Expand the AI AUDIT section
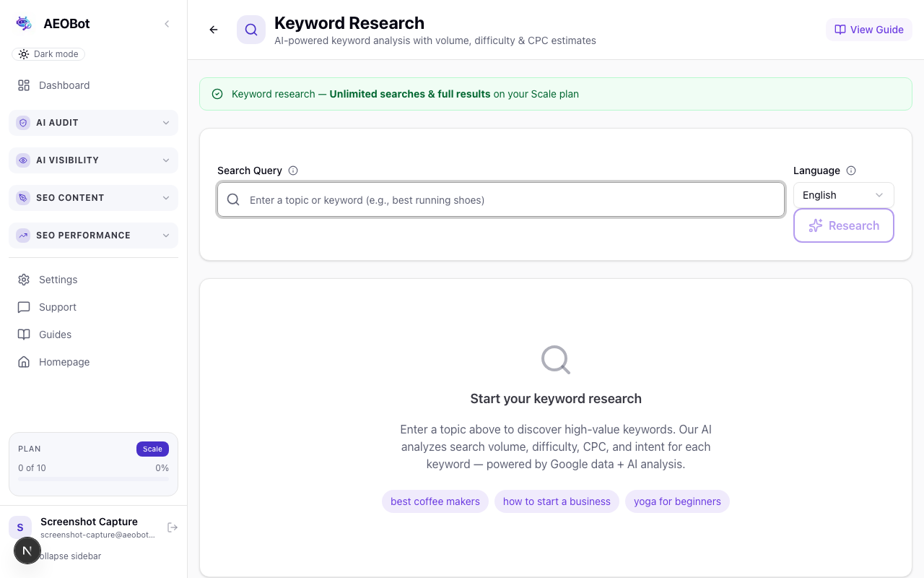The image size is (924, 578). click(93, 123)
